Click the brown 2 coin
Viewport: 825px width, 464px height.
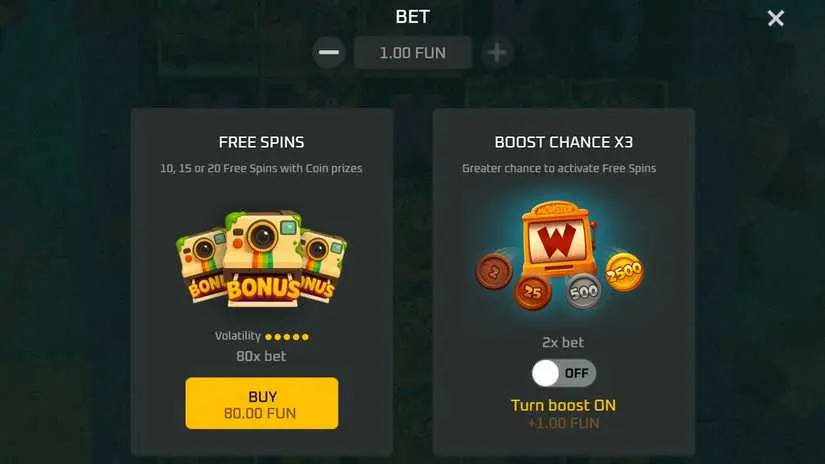[x=494, y=271]
